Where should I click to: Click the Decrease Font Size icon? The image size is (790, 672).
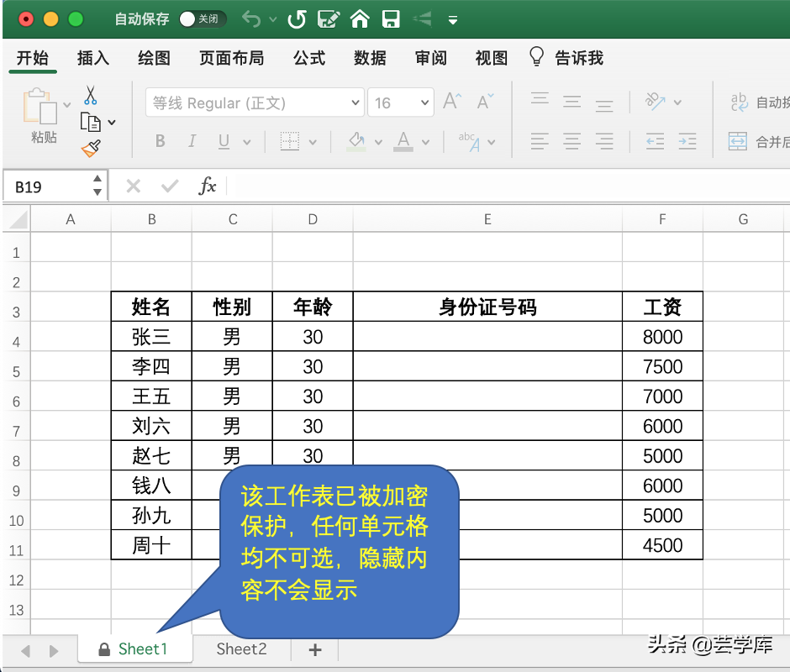[485, 102]
